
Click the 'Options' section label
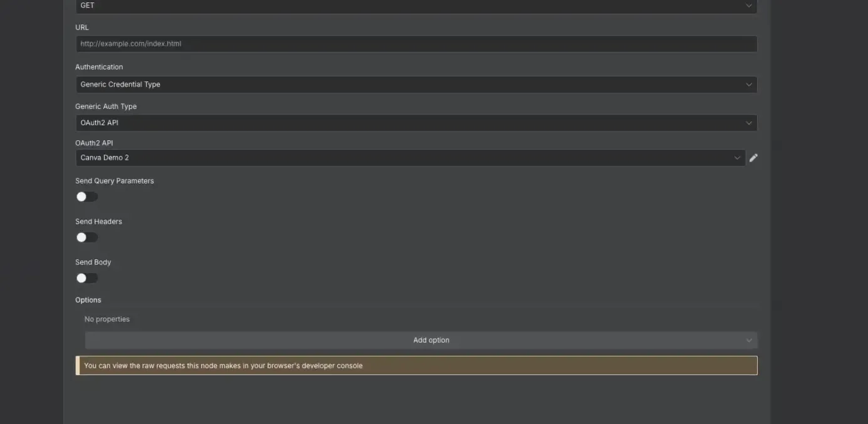tap(88, 300)
